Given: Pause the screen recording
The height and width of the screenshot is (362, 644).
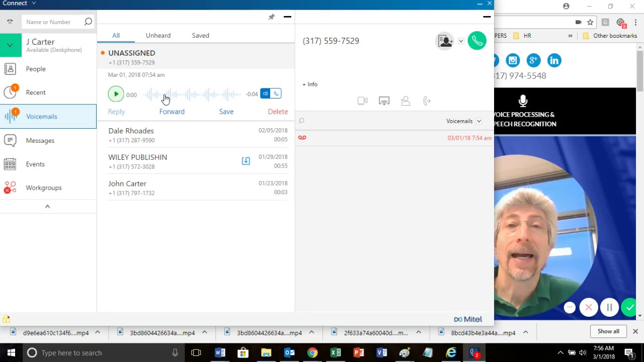Looking at the screenshot, I should tap(609, 307).
